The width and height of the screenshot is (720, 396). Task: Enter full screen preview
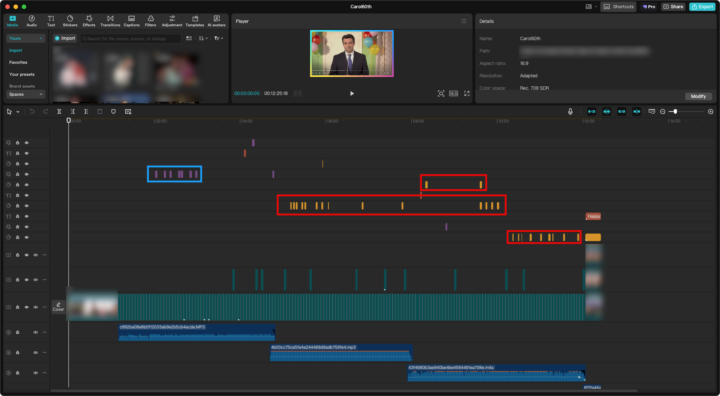[467, 94]
